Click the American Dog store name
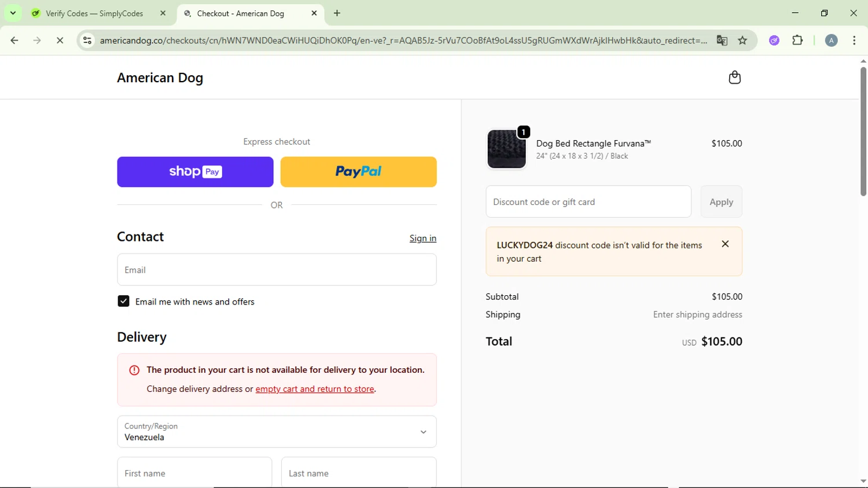868x488 pixels. click(x=160, y=78)
